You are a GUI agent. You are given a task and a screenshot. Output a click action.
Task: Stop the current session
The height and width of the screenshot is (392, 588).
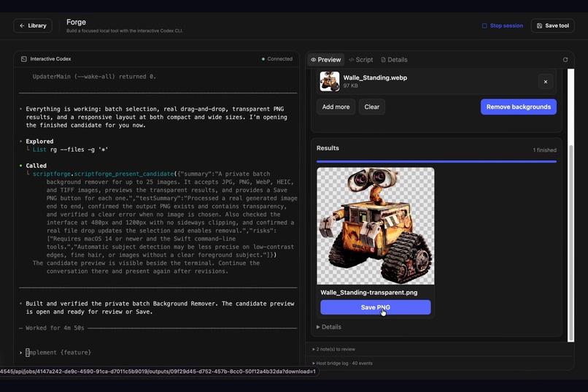tap(502, 26)
